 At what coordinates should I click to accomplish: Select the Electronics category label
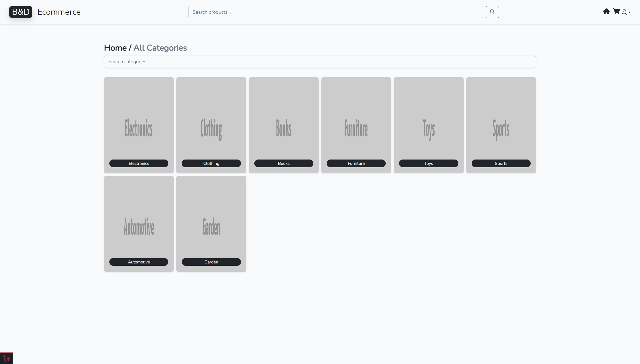(x=139, y=164)
